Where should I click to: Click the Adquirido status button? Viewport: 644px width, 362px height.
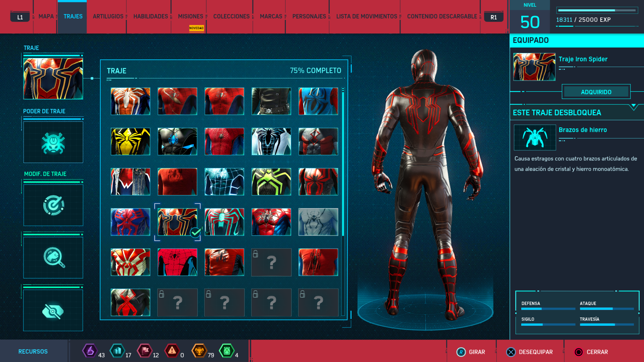[596, 92]
